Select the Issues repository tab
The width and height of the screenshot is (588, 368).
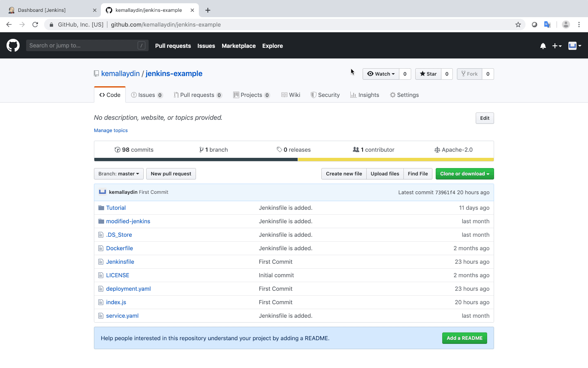point(147,95)
